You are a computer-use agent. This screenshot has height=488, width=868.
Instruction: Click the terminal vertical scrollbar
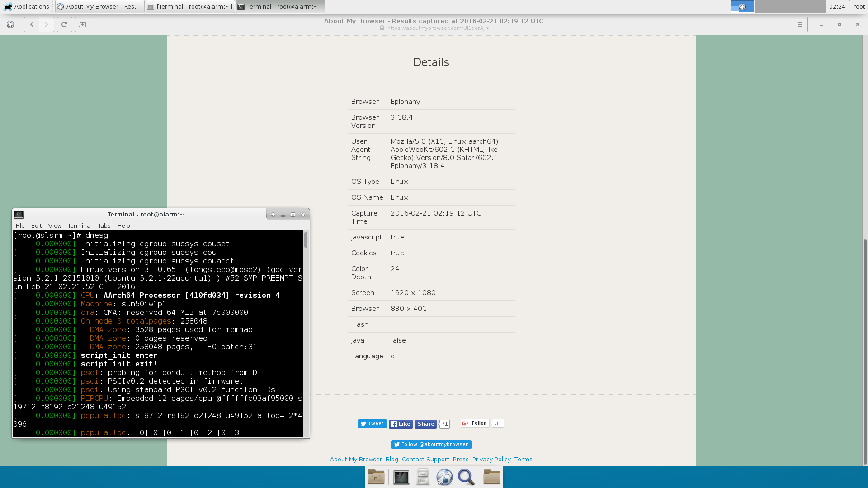click(x=306, y=334)
